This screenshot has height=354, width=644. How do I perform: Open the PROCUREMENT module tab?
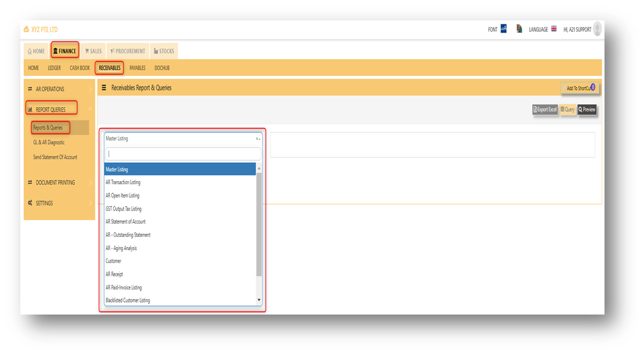click(127, 51)
